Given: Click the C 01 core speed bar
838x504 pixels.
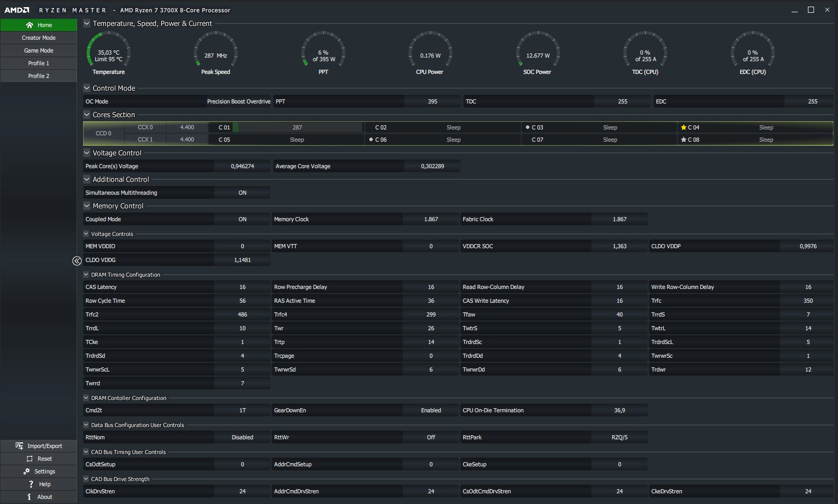Looking at the screenshot, I should click(297, 127).
